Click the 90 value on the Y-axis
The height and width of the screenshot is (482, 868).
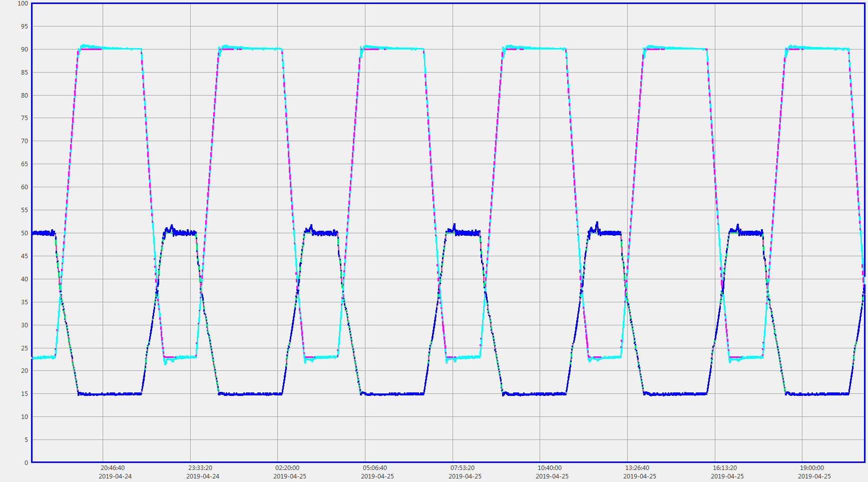[x=25, y=50]
